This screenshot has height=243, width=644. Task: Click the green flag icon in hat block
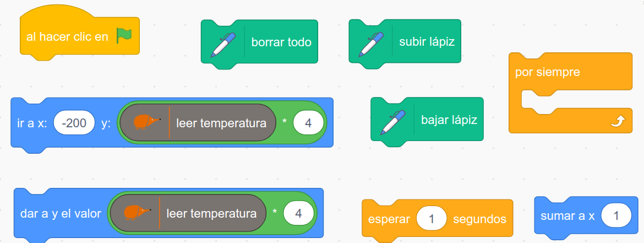[x=124, y=36]
